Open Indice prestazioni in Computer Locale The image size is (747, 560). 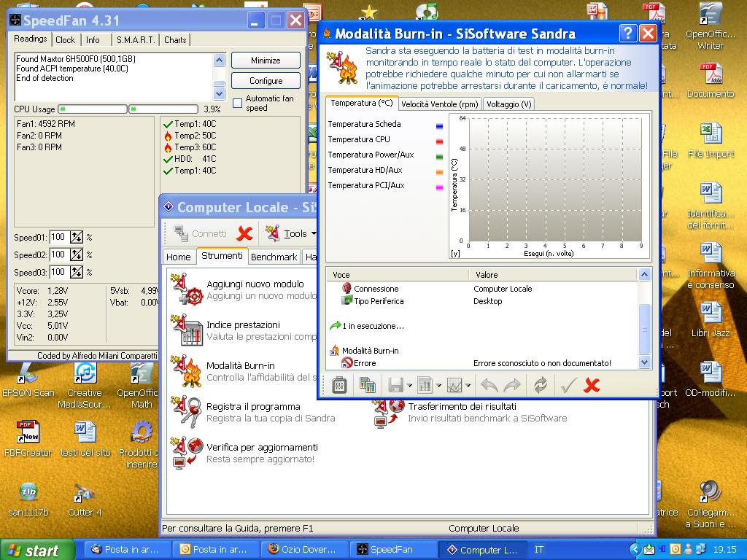click(x=244, y=330)
